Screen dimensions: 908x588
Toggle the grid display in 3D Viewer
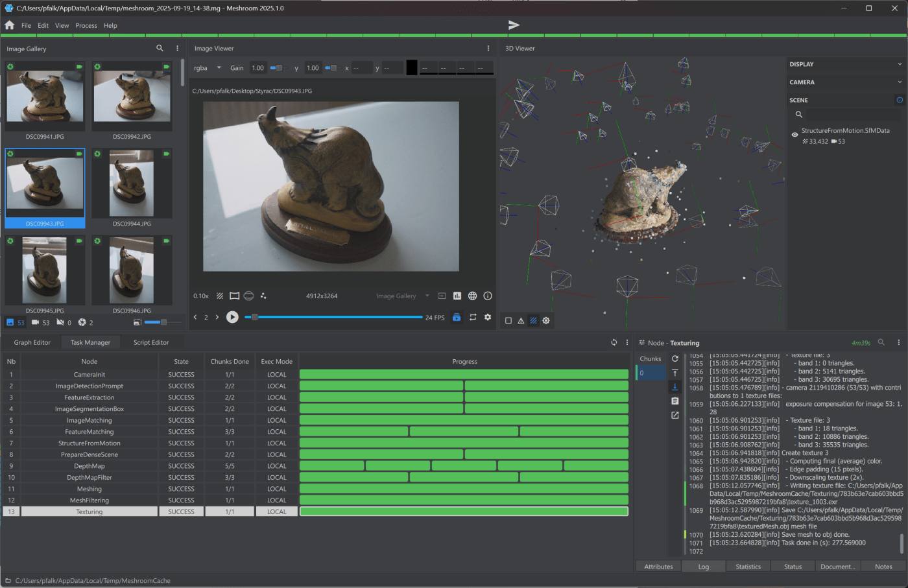click(533, 321)
